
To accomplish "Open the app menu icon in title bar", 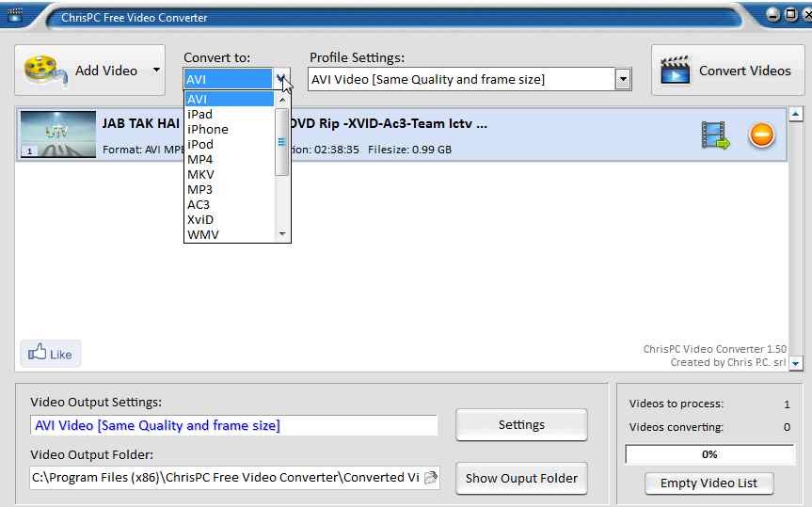I will pos(16,16).
